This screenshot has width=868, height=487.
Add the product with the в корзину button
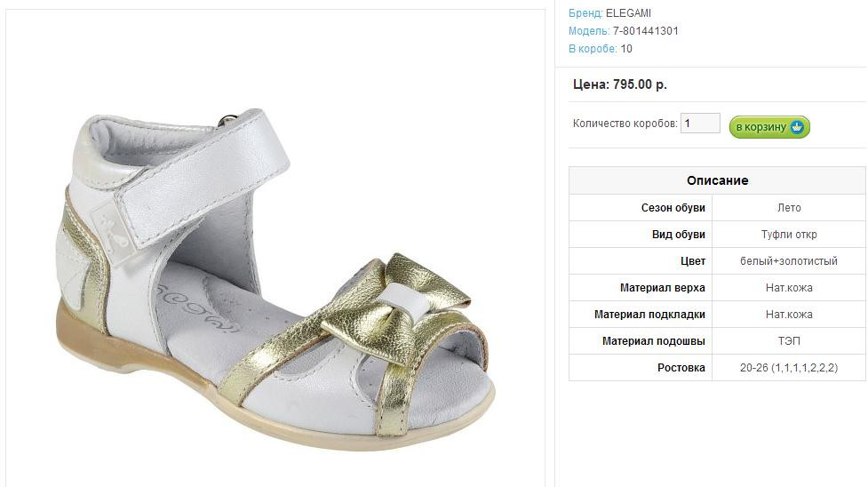point(769,127)
